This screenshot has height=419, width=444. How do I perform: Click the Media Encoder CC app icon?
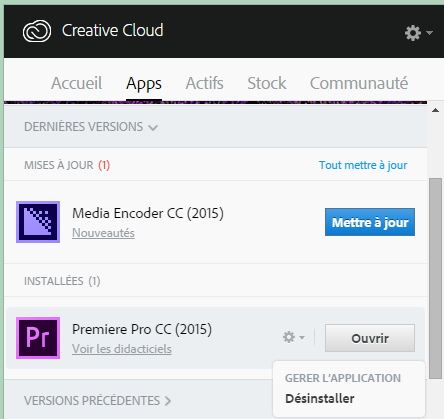click(38, 222)
